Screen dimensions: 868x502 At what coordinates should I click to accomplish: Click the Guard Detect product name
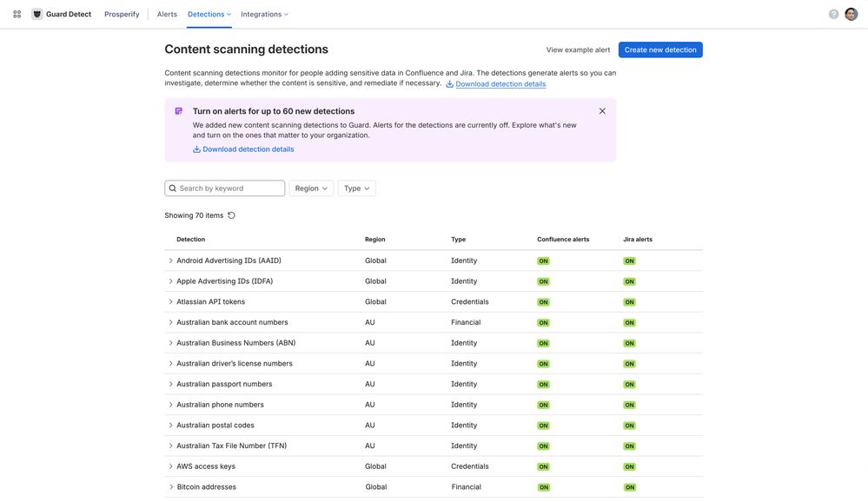69,15
